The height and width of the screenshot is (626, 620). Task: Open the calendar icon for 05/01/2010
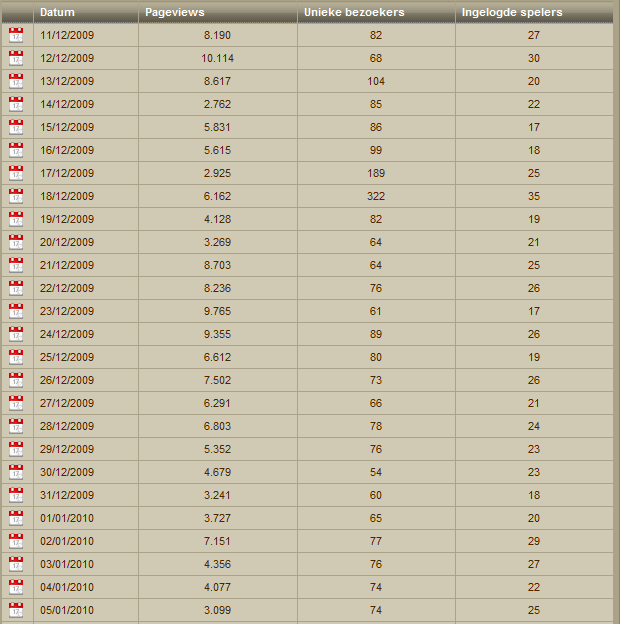coord(16,610)
